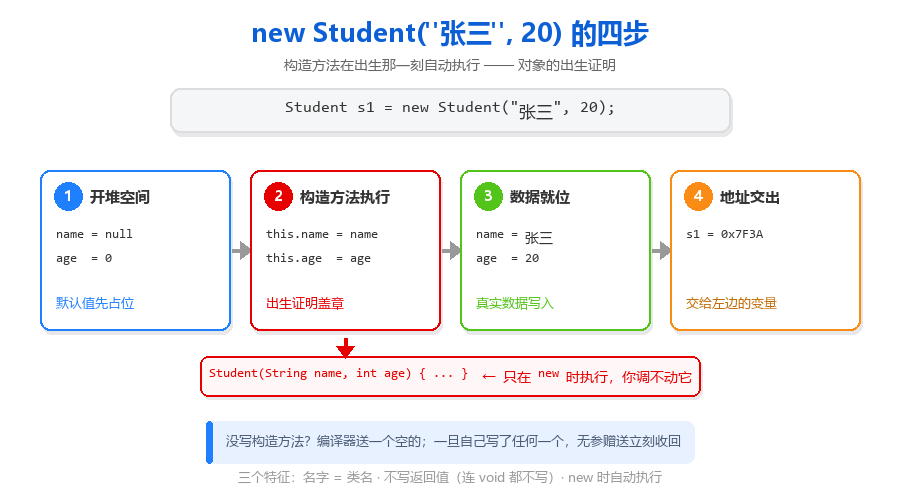This screenshot has height=500, width=900.
Task: Click the text "name = null"
Action: point(94,234)
